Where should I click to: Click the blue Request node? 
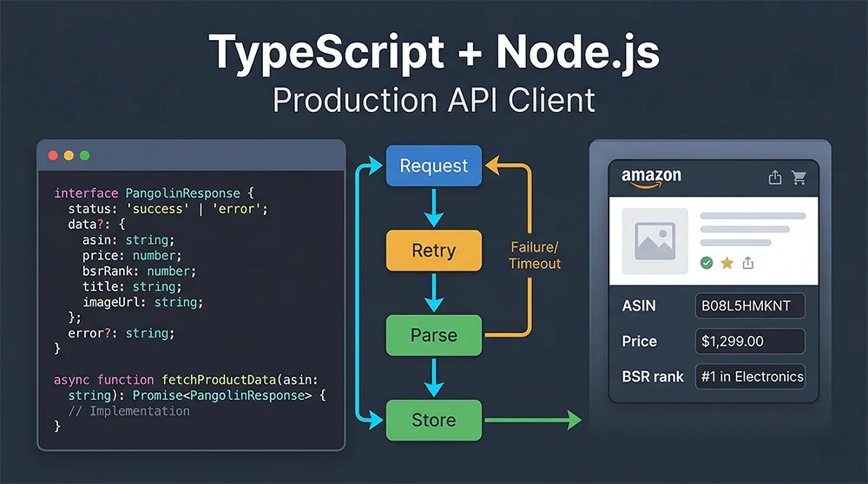(x=433, y=166)
